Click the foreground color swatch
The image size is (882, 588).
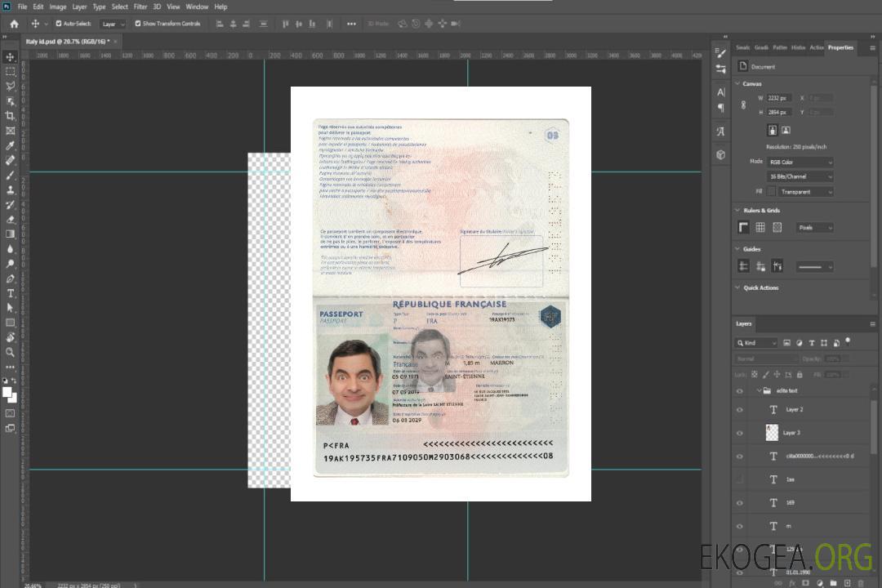(7, 393)
